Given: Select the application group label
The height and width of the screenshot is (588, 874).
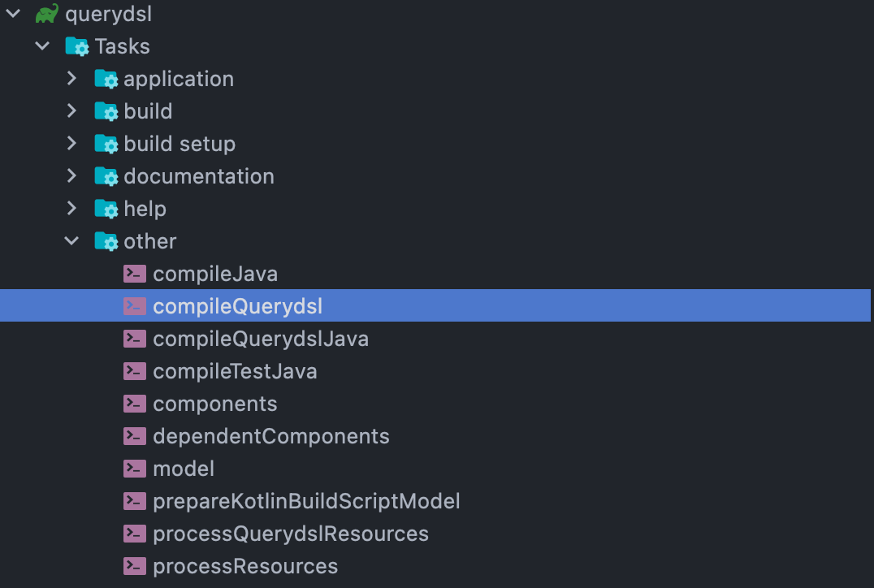Looking at the screenshot, I should click(179, 79).
